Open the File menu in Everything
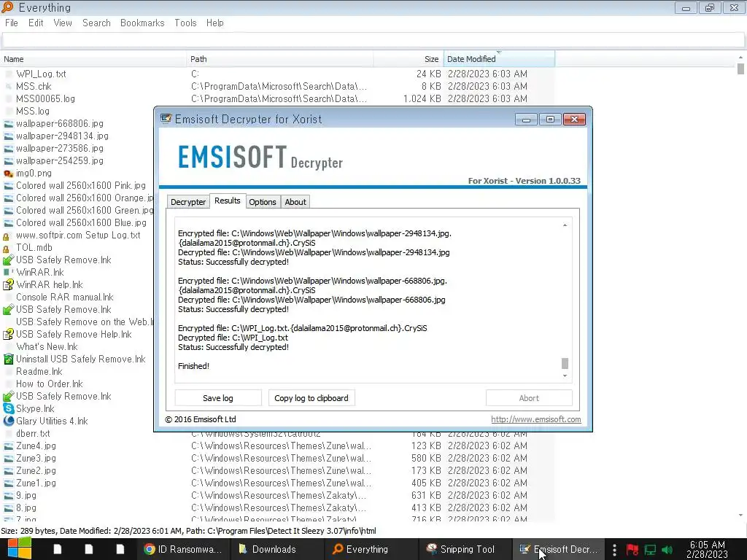Viewport: 747px width, 560px height. coord(12,23)
